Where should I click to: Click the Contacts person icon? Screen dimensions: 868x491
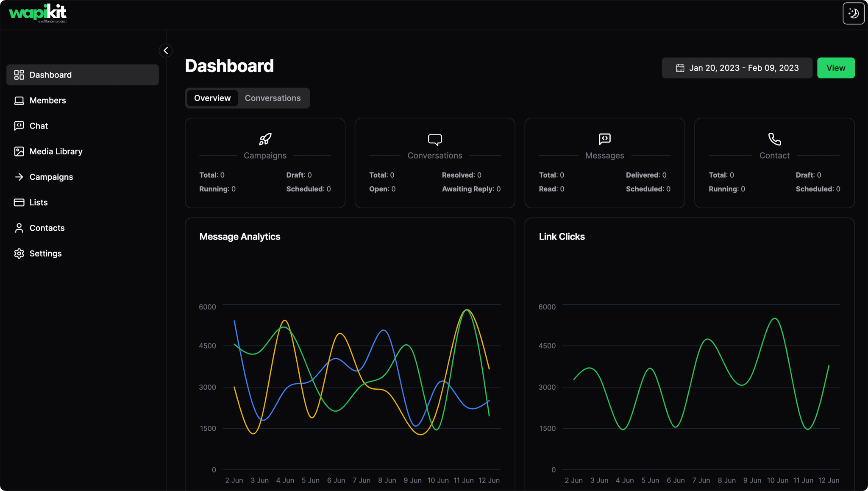pos(19,228)
